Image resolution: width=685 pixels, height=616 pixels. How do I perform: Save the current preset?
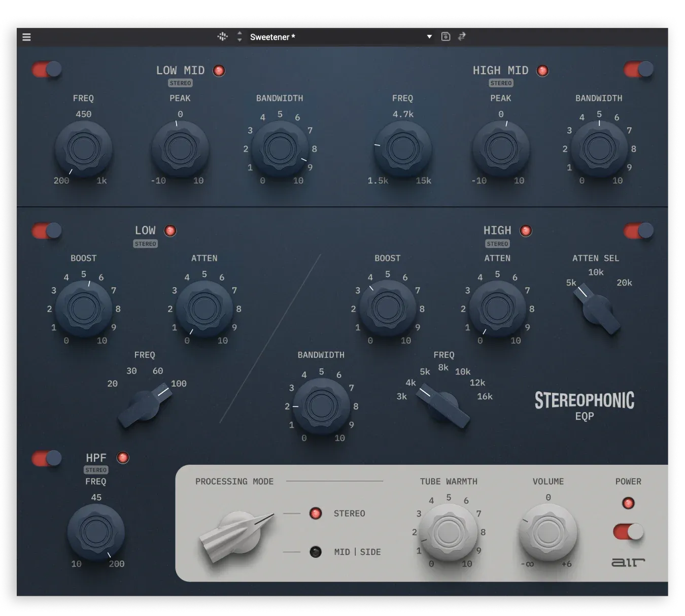(446, 37)
